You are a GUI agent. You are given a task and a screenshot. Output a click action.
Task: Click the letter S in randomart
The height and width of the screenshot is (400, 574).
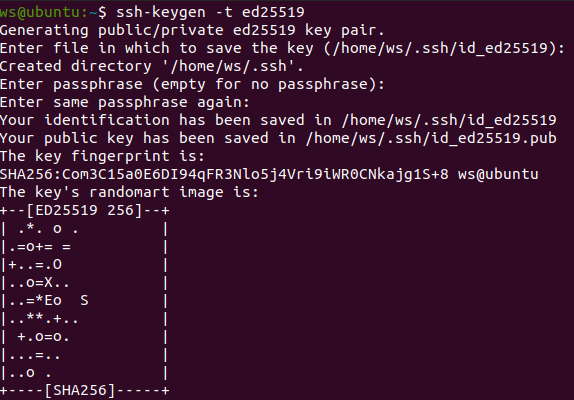pos(85,300)
